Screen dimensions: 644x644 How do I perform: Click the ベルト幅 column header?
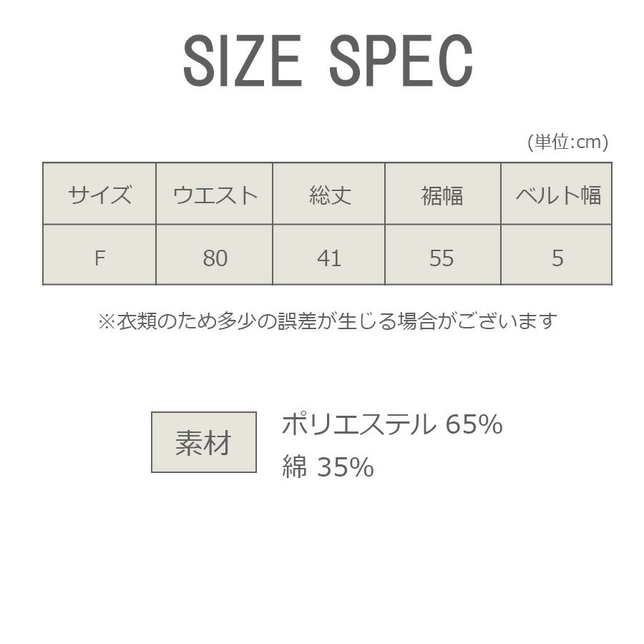point(557,195)
